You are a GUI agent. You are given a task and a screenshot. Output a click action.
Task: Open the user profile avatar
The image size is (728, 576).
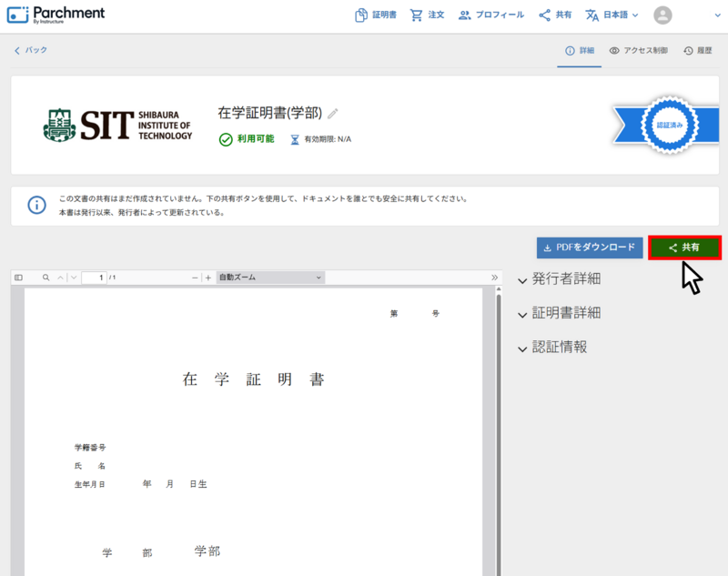point(663,15)
